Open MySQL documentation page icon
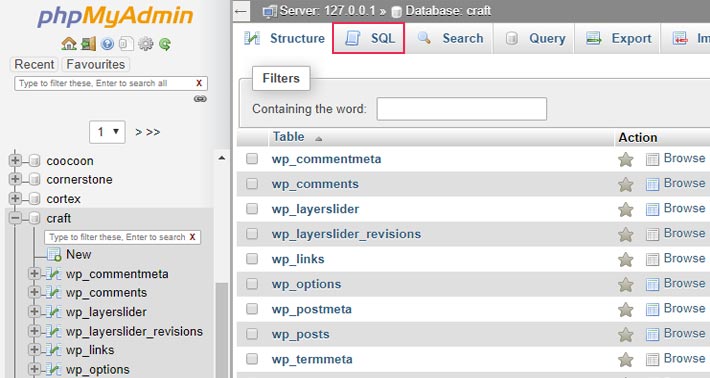This screenshot has height=378, width=710. point(126,44)
